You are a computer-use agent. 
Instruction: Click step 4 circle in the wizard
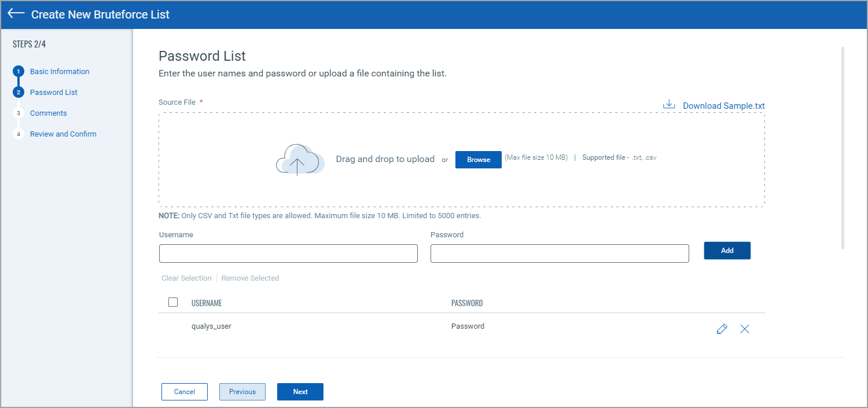pos(19,134)
